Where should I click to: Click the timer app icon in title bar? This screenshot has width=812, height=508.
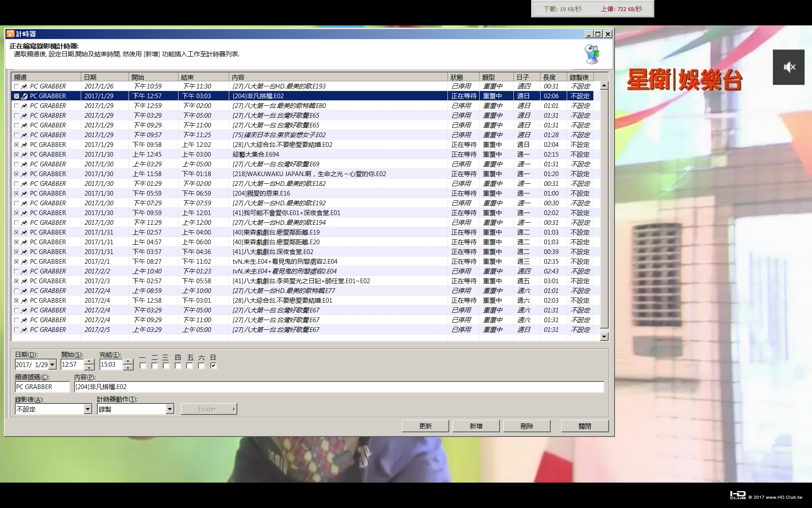tap(11, 34)
